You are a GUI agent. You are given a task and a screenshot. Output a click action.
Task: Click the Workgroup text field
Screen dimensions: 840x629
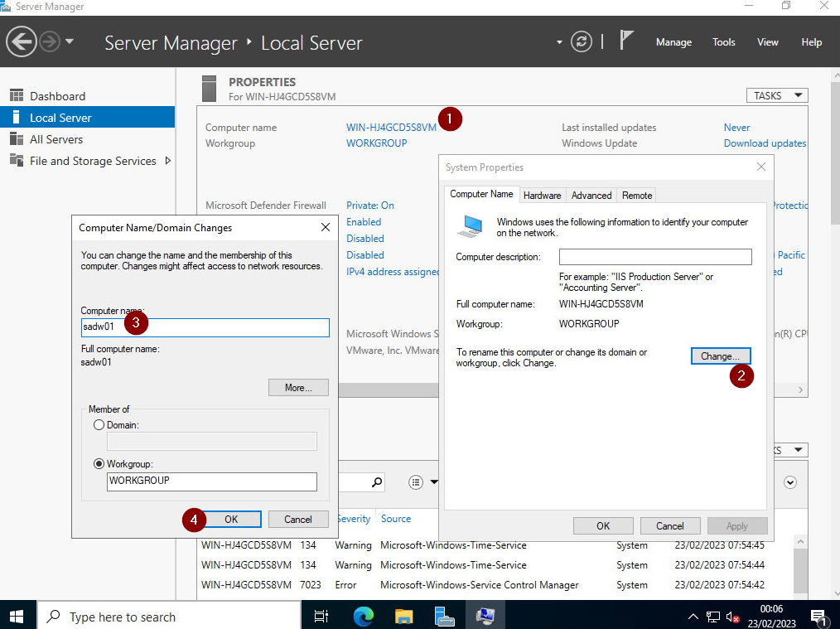[211, 481]
